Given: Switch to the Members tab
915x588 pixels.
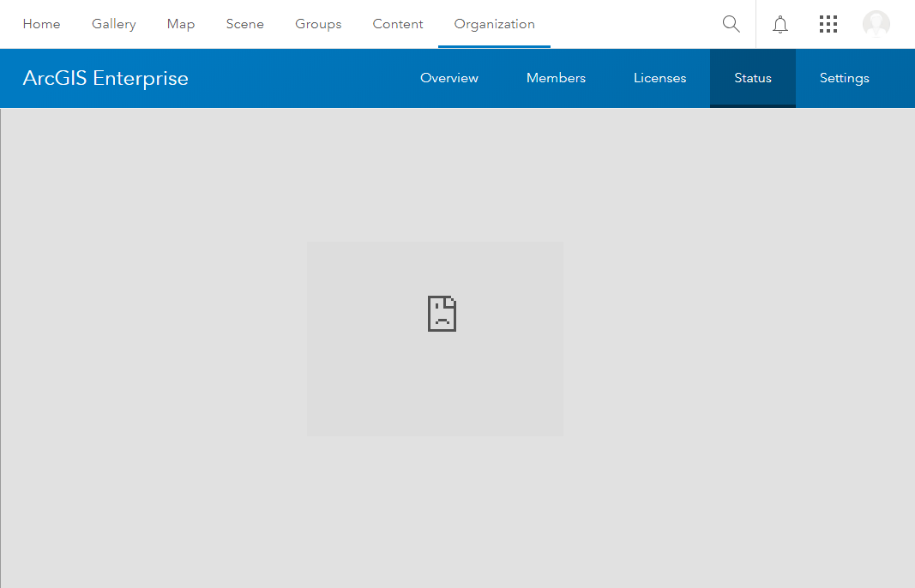Looking at the screenshot, I should pos(557,78).
